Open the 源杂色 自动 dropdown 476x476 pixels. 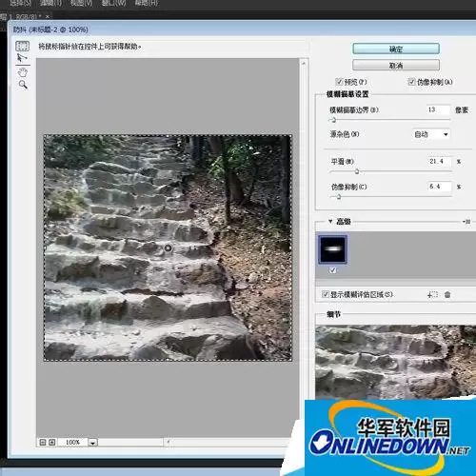(x=431, y=134)
